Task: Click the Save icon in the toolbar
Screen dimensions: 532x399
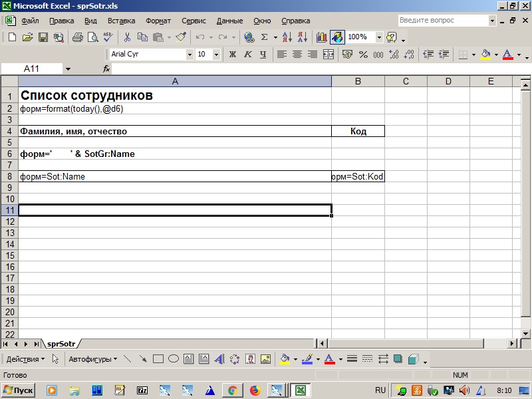Action: [x=43, y=37]
